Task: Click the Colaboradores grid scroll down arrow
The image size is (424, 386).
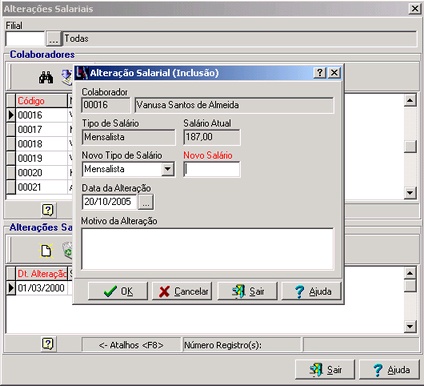Action: point(410,193)
